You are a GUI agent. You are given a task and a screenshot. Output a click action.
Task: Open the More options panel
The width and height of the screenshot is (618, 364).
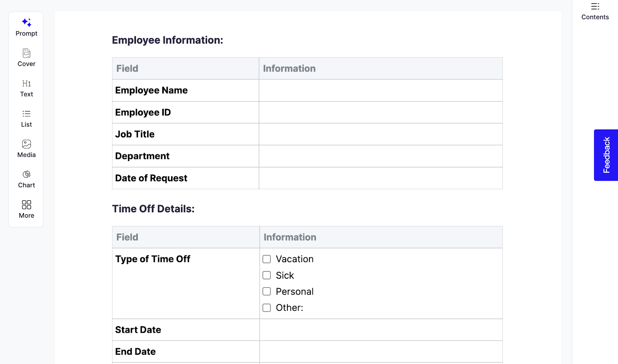pos(26,209)
